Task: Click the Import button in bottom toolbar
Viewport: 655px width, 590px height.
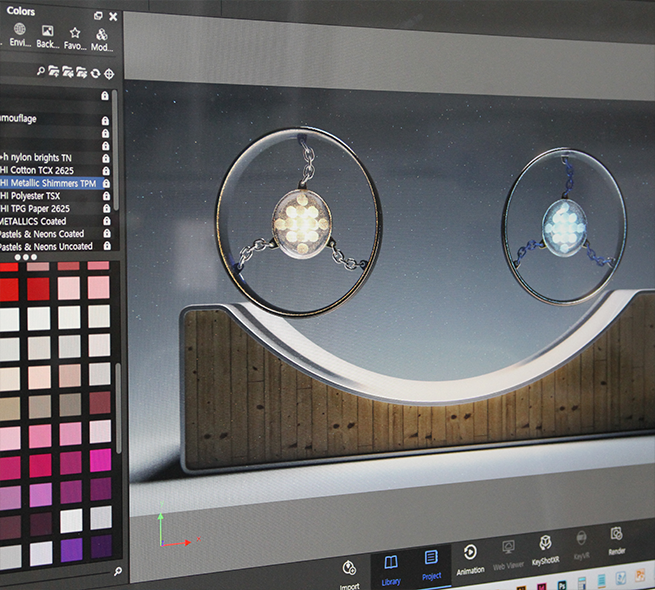Action: (x=349, y=575)
